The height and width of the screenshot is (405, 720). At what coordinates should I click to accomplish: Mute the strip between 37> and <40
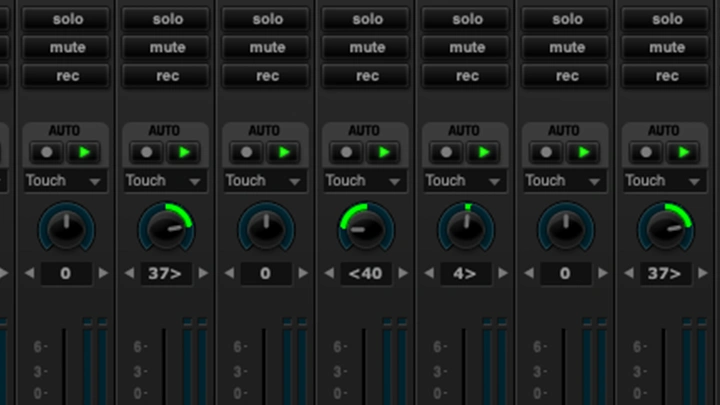coord(266,47)
